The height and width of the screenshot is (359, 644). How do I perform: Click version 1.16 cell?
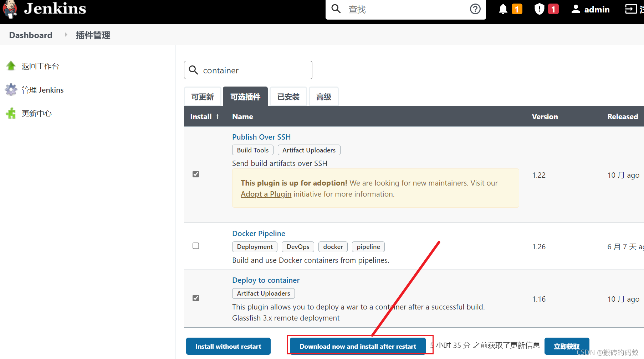[539, 299]
